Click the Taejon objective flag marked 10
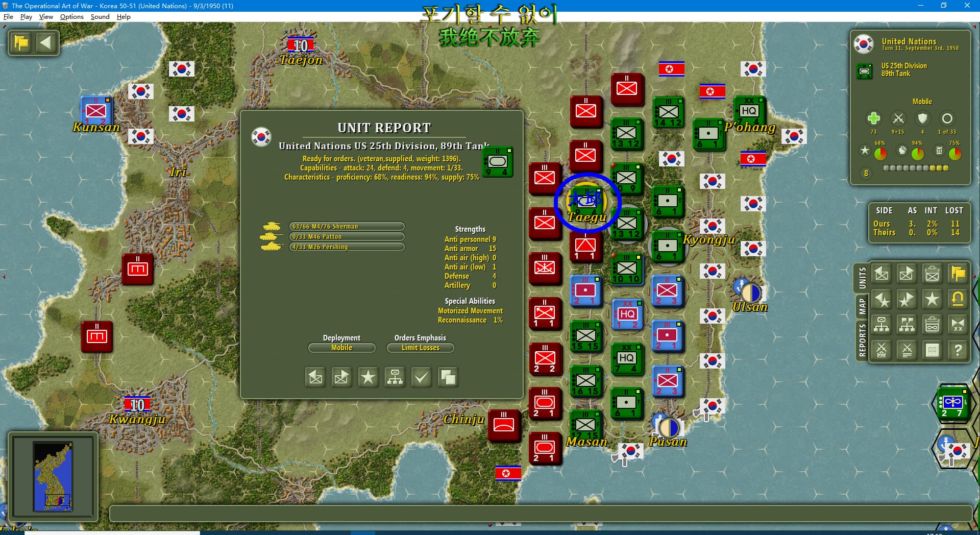Viewport: 980px width, 535px height. click(x=301, y=45)
